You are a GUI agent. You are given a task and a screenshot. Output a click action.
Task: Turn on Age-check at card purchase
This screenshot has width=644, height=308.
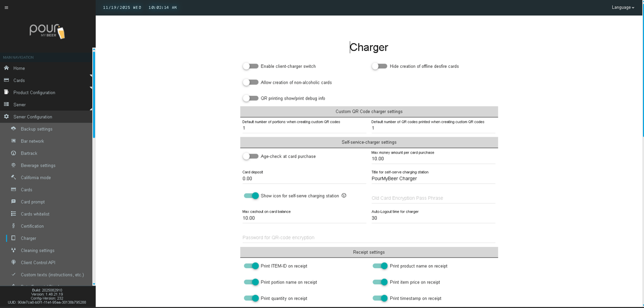pyautogui.click(x=250, y=156)
